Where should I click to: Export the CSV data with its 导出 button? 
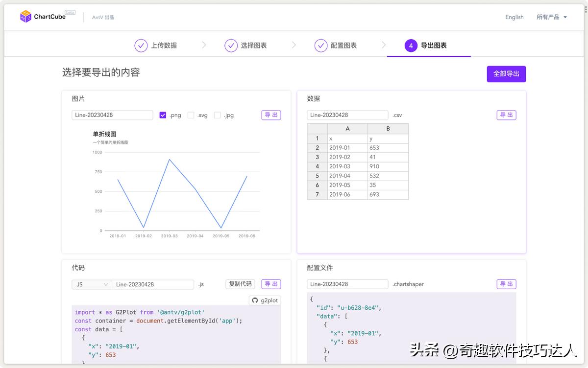click(506, 115)
